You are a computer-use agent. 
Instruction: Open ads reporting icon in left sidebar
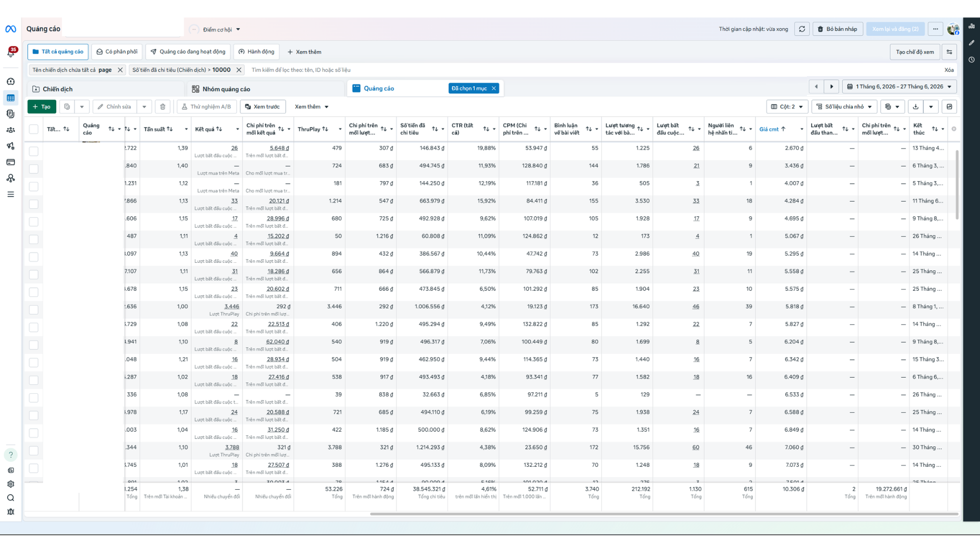click(11, 114)
